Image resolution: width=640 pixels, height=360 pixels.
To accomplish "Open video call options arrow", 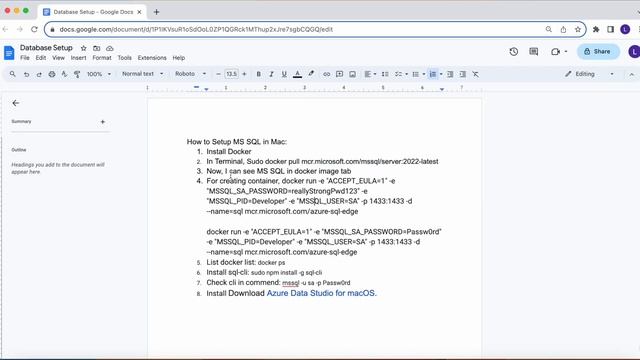I will click(566, 52).
